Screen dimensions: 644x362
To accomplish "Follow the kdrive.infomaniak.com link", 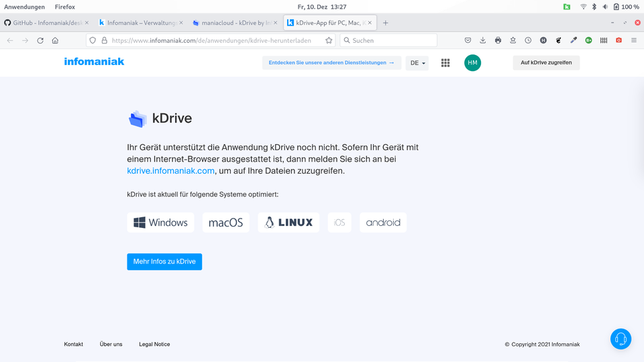I will [x=170, y=171].
